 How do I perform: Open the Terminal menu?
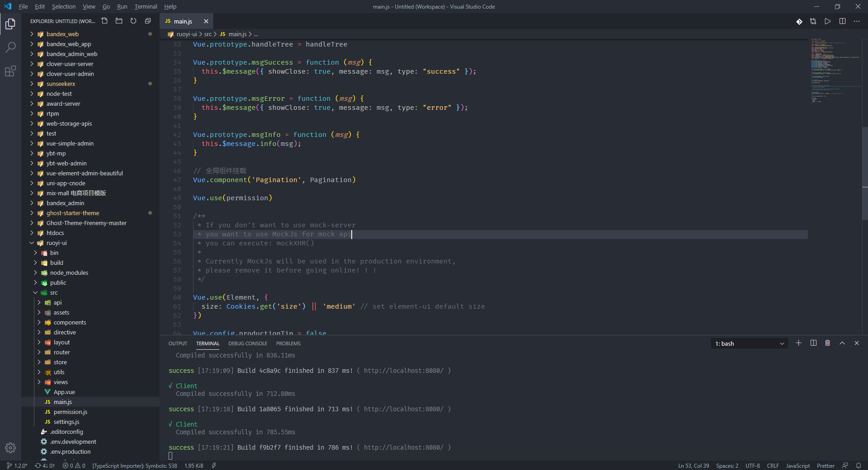click(146, 7)
